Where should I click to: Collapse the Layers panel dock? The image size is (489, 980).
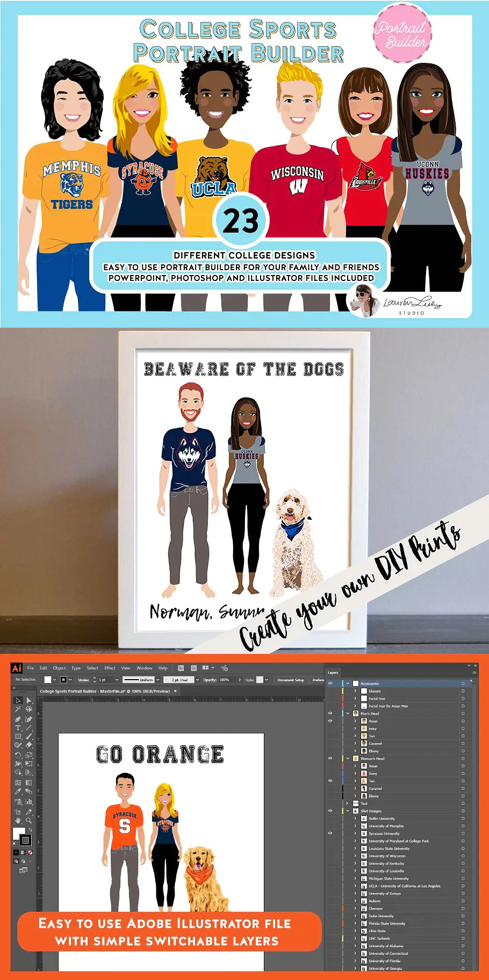click(x=469, y=665)
